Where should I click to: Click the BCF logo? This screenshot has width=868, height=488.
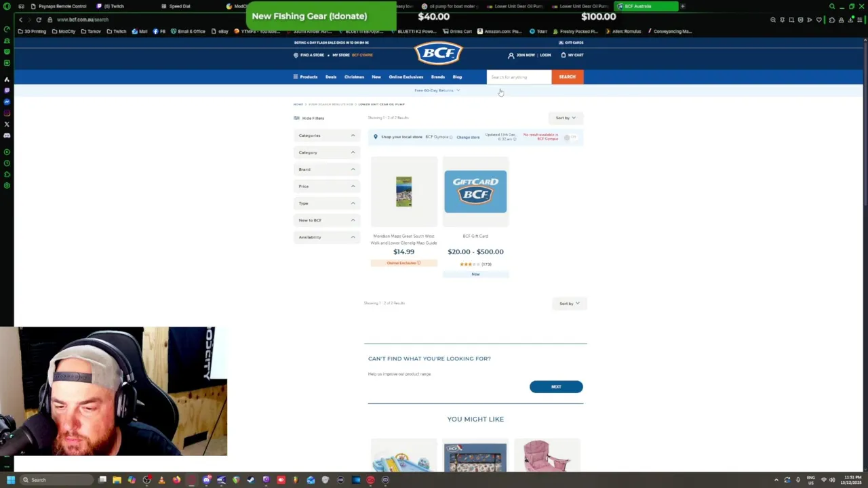439,53
